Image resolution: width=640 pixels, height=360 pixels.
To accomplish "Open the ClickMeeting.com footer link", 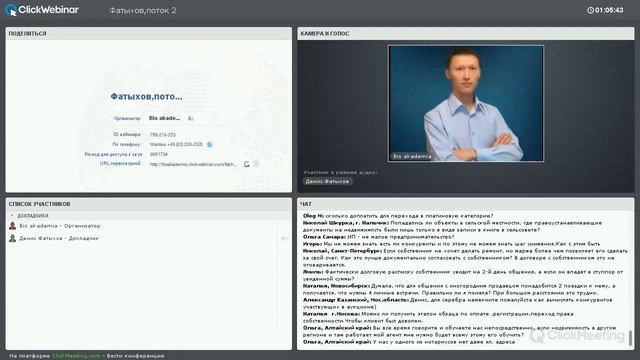I will pos(76,356).
